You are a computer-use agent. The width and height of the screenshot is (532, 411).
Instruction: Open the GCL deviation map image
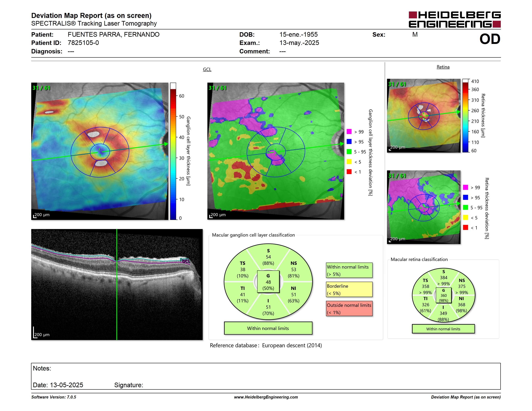276,151
